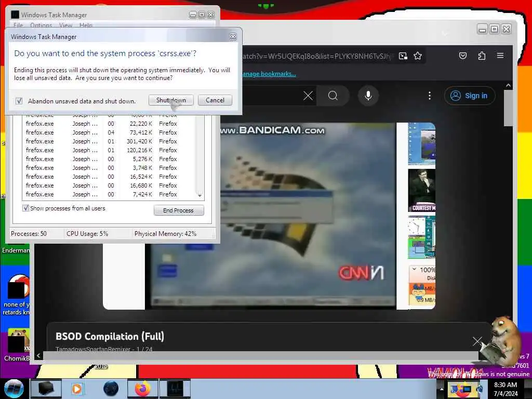Show hidden system tray icons
The width and height of the screenshot is (532, 399).
click(442, 389)
